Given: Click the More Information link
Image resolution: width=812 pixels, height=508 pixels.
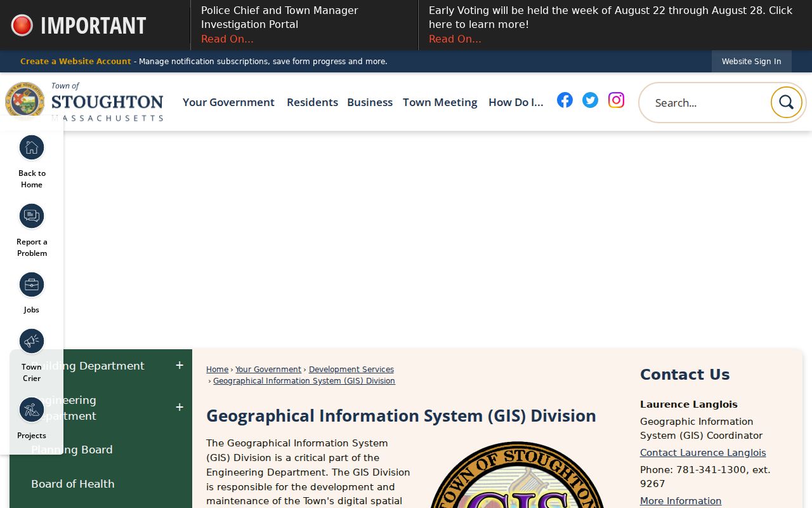Looking at the screenshot, I should coord(681,501).
